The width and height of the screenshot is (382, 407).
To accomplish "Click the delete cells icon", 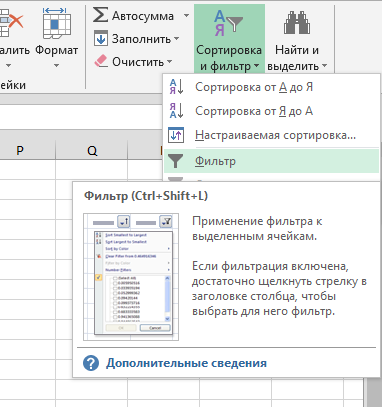I will click(11, 23).
